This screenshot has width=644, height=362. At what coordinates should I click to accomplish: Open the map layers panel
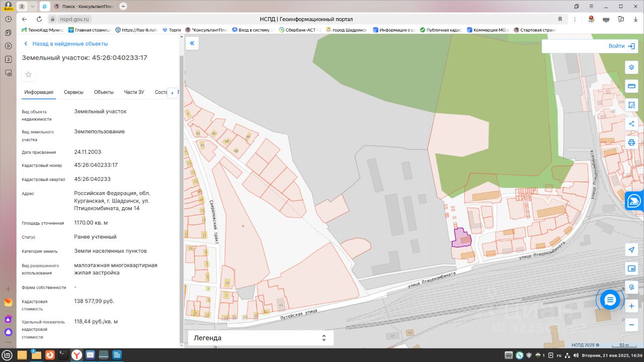[631, 67]
